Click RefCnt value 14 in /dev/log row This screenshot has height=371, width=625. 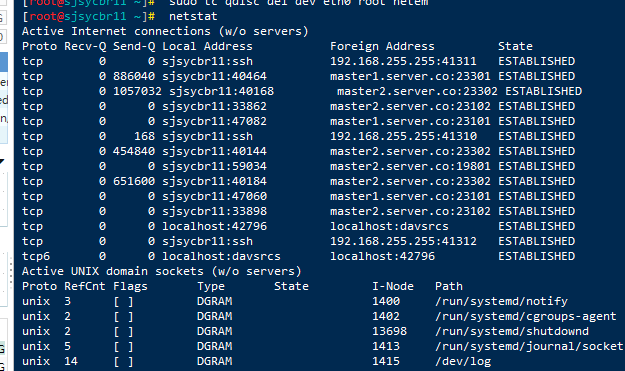[71, 361]
